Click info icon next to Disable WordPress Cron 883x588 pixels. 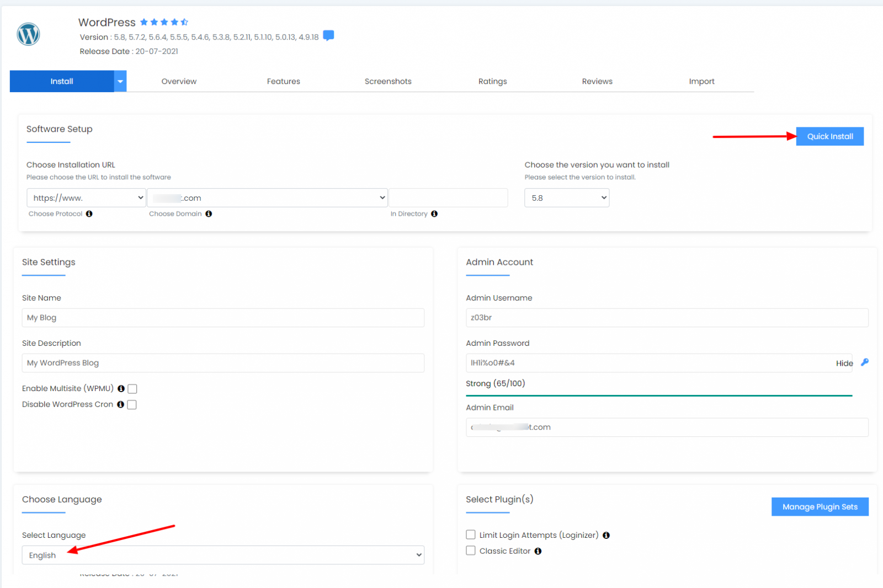[120, 404]
